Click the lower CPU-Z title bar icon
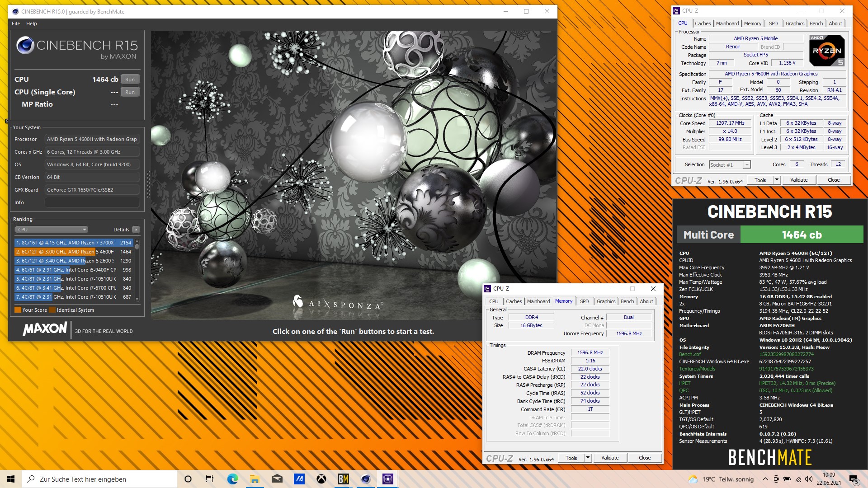 click(x=488, y=289)
